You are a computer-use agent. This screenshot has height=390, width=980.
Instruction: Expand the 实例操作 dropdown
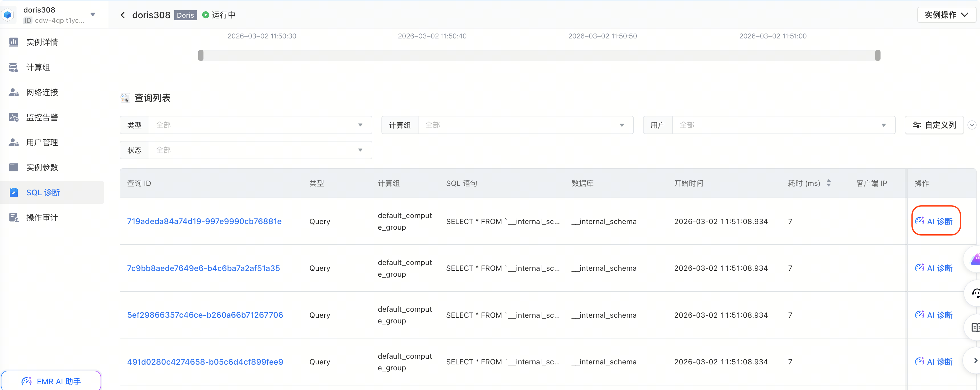(x=946, y=15)
